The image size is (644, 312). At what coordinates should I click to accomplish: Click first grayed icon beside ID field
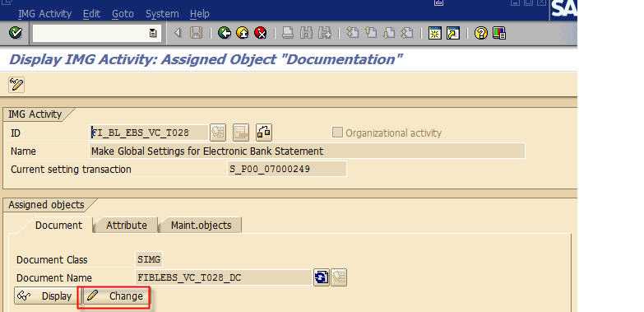(x=218, y=133)
